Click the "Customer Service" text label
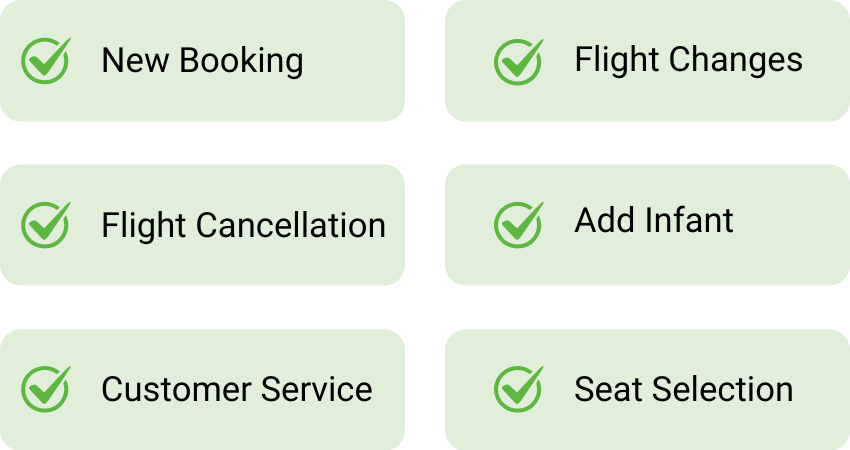 [x=237, y=389]
